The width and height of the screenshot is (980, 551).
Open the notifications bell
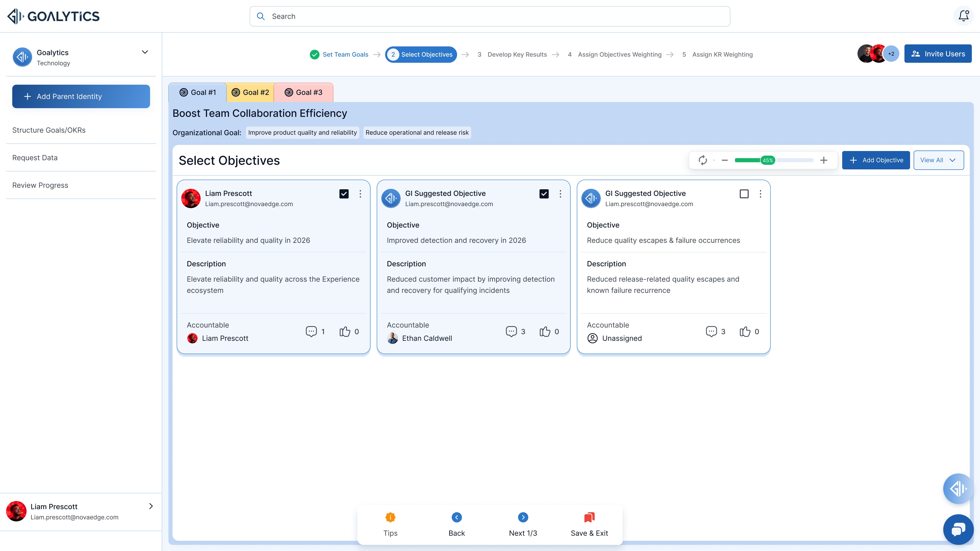[x=963, y=16]
